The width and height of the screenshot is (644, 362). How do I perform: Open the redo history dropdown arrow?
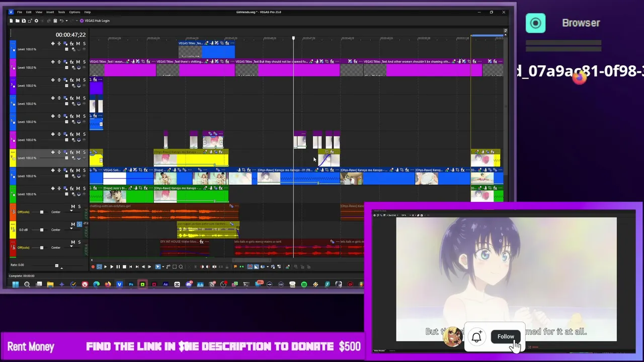pos(77,21)
